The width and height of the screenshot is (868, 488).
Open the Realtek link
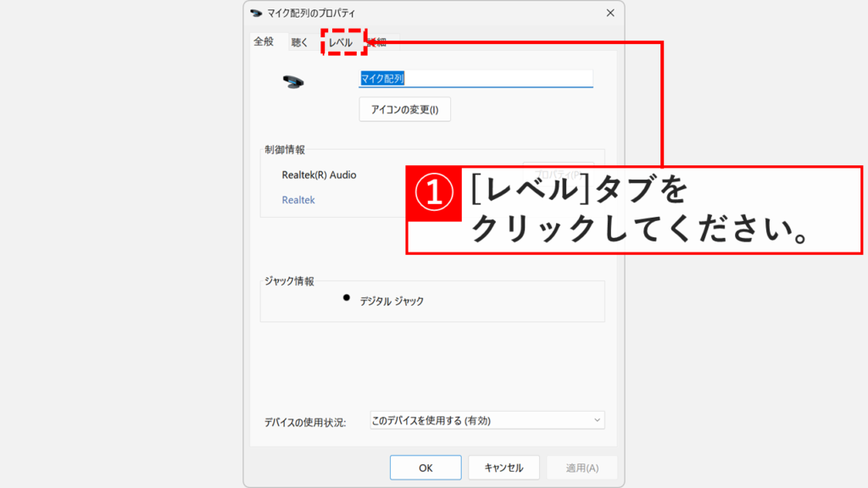pos(297,200)
